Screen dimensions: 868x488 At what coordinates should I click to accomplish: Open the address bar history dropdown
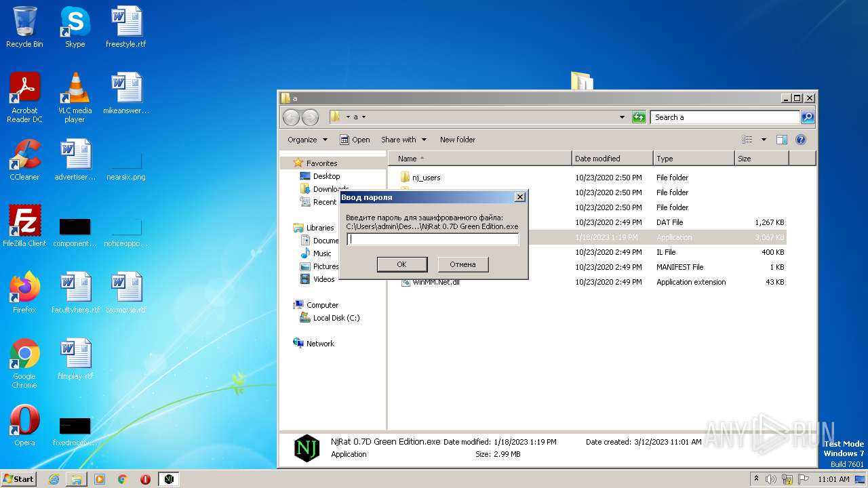623,117
